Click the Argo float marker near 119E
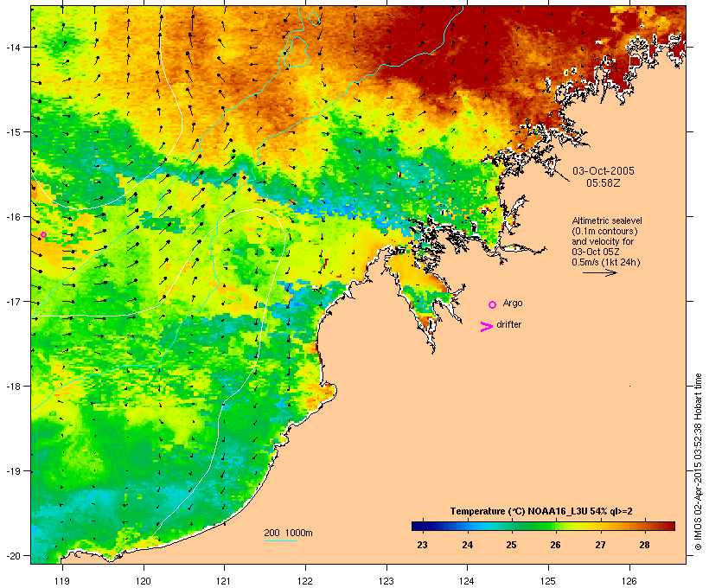Viewport: 709px width, 588px height. [x=43, y=234]
